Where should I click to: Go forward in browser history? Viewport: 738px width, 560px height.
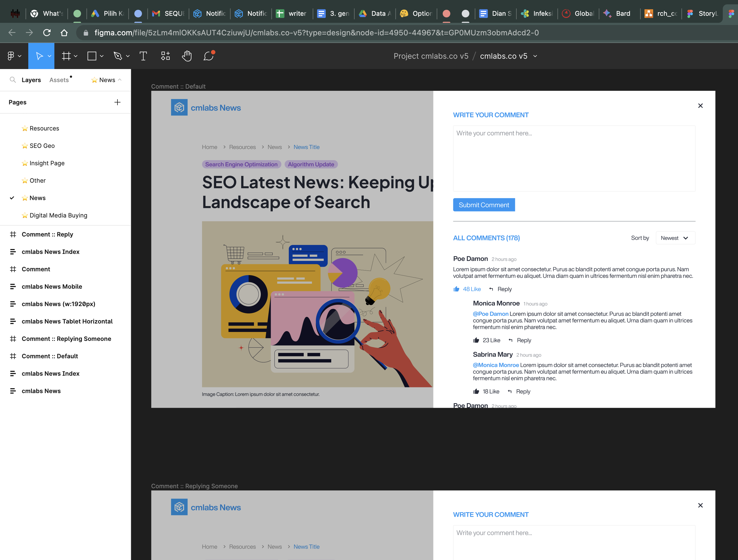29,33
